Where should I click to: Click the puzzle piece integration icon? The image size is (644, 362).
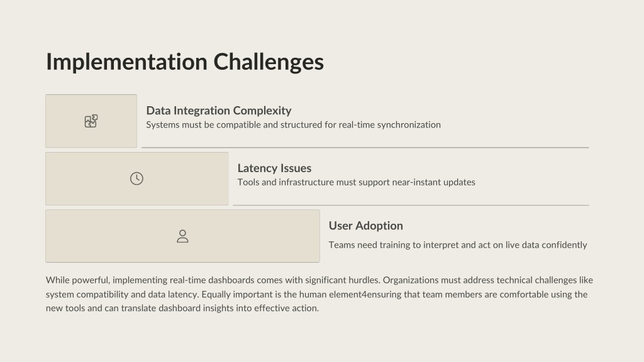click(91, 121)
